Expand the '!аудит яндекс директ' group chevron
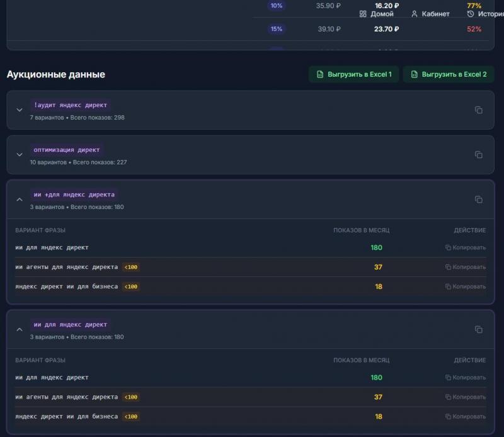Image resolution: width=504 pixels, height=437 pixels. tap(20, 110)
